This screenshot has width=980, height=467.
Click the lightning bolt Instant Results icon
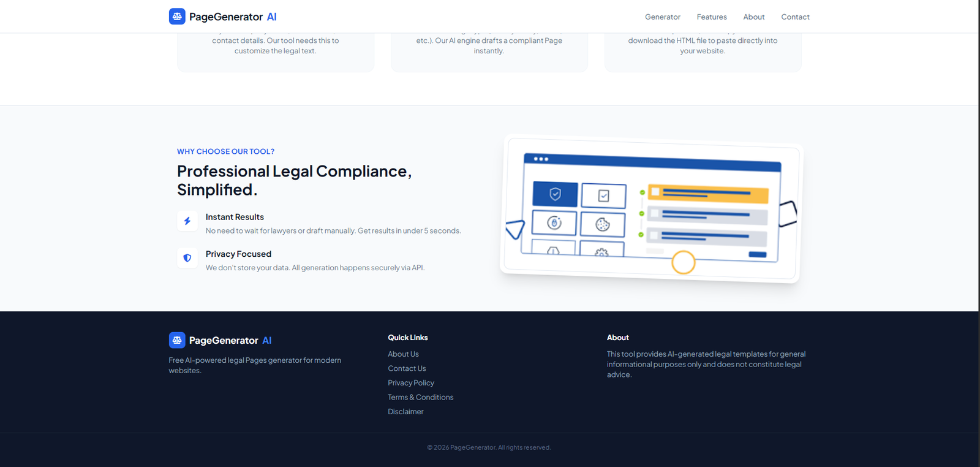pos(187,221)
